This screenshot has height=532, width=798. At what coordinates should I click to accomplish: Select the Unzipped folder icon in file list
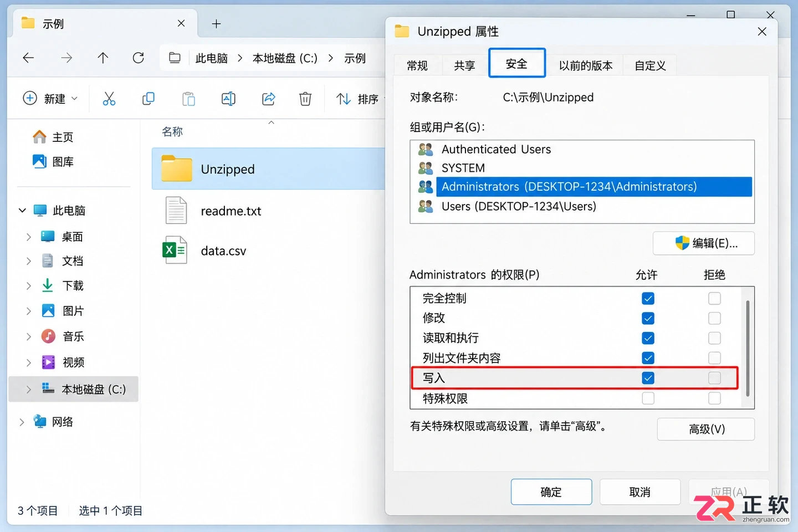[176, 168]
